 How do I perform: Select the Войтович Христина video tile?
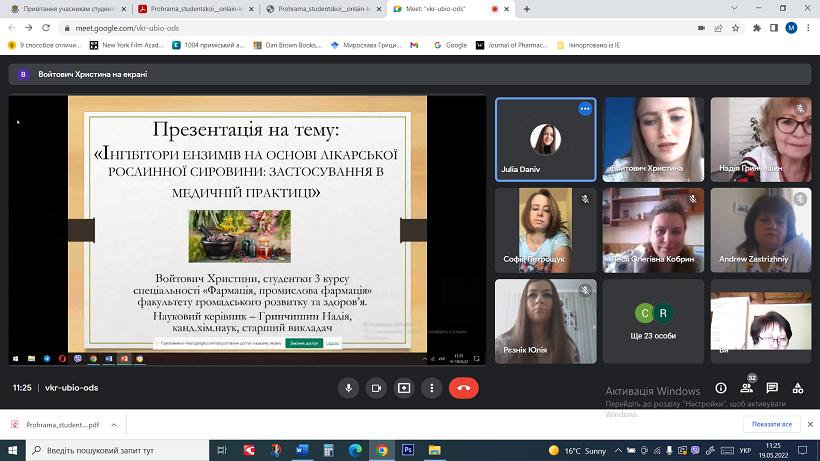tap(653, 140)
